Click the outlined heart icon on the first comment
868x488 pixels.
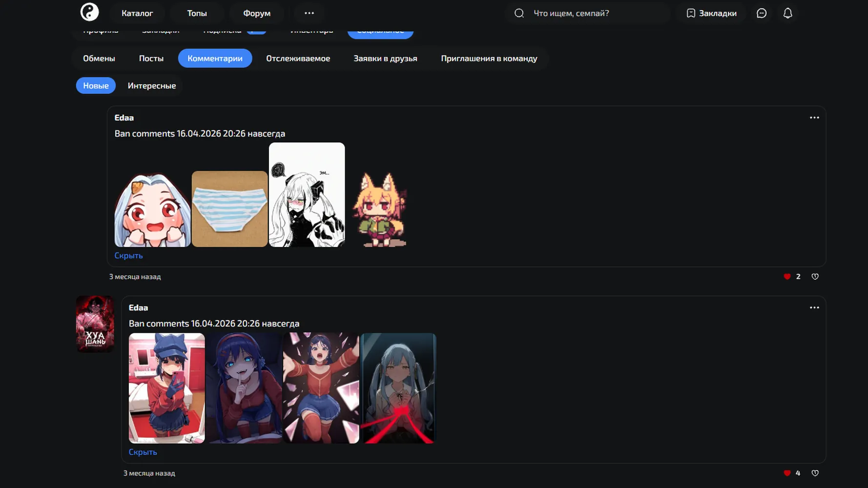point(815,277)
